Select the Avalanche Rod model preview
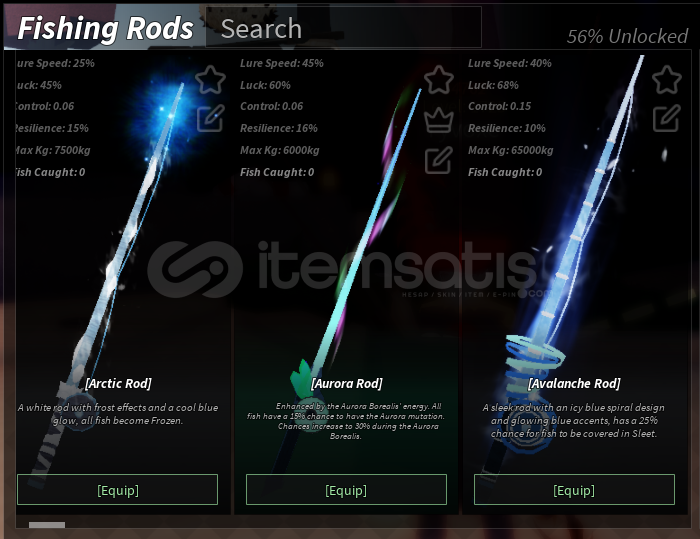 571,268
